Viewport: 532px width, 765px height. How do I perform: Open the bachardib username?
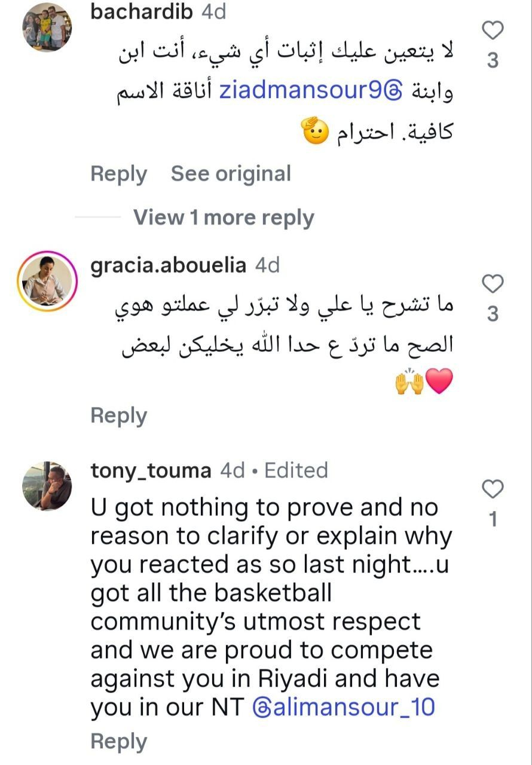[142, 12]
